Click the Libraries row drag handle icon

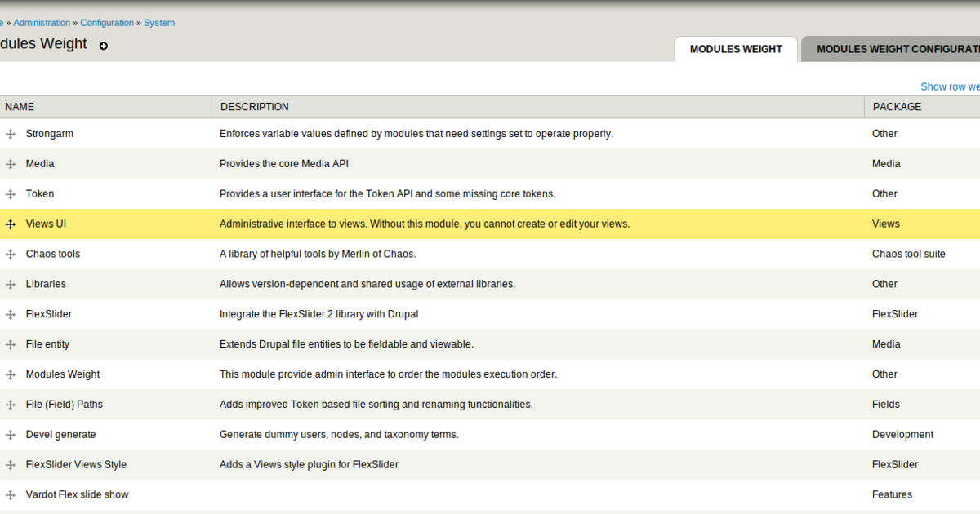pos(11,284)
